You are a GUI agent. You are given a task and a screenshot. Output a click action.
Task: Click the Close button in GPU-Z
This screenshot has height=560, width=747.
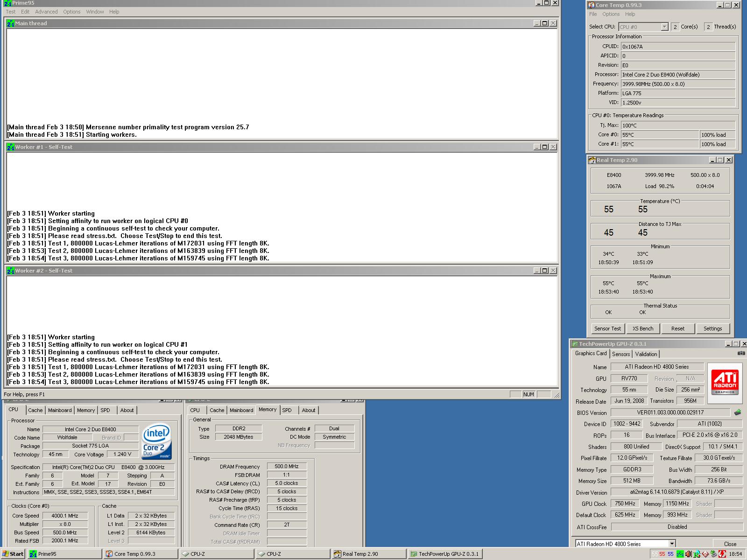coord(730,544)
